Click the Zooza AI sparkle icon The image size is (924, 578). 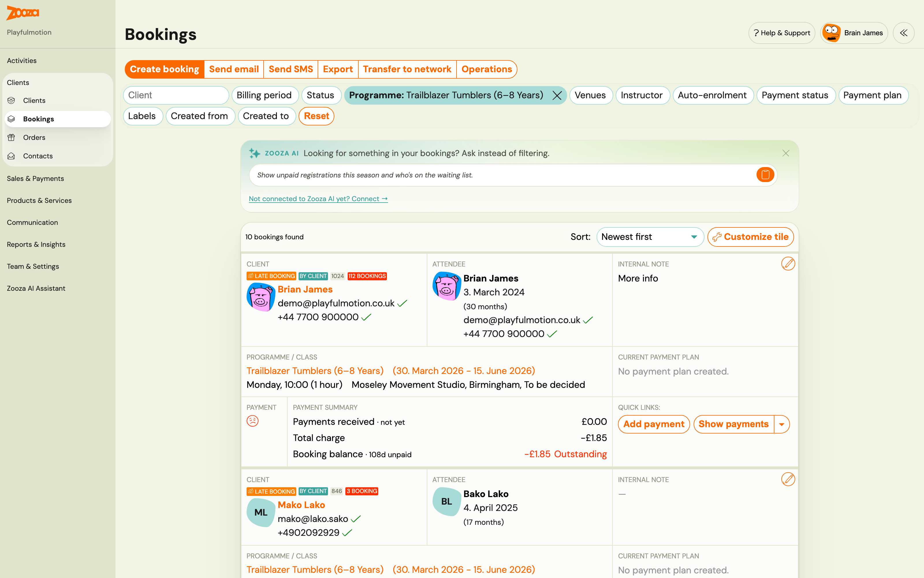click(x=254, y=153)
